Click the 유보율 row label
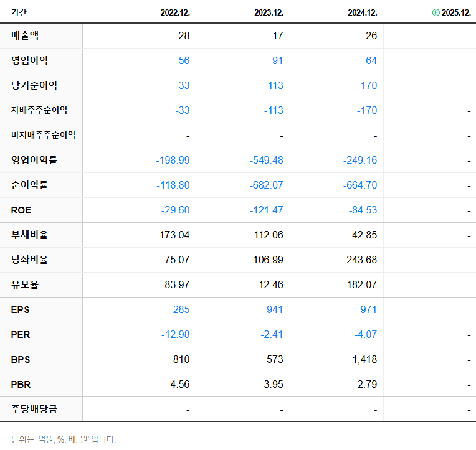This screenshot has width=476, height=450. pos(25,284)
